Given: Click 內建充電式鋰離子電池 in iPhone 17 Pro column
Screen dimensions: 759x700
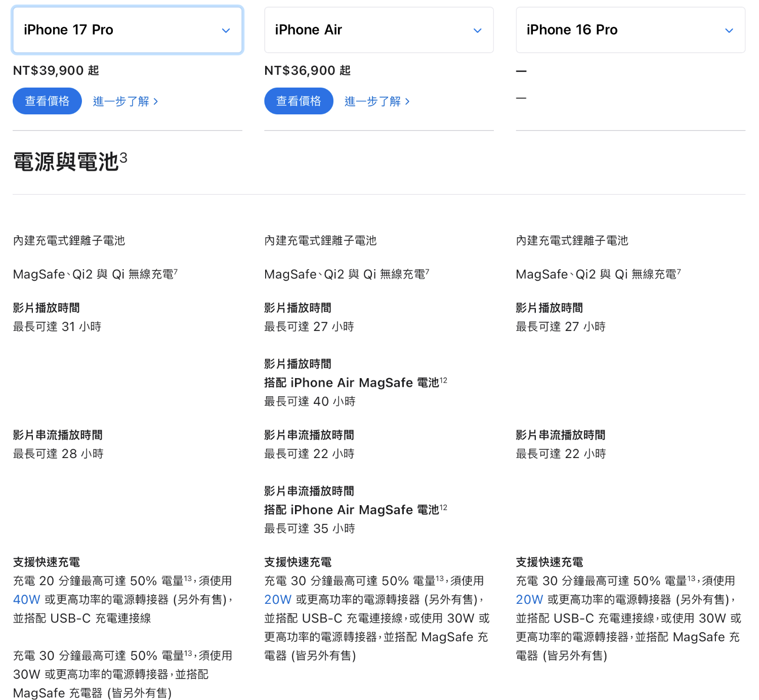Looking at the screenshot, I should (x=69, y=240).
